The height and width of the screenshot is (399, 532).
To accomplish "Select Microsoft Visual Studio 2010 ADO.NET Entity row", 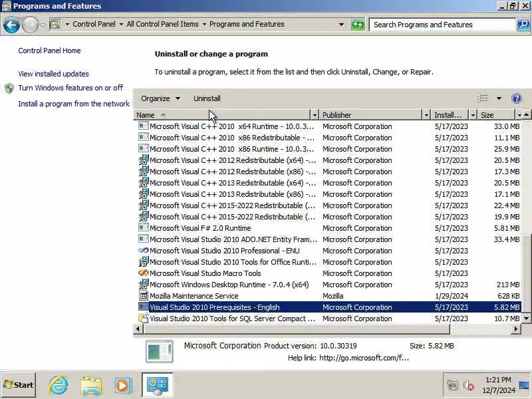I will [x=329, y=239].
